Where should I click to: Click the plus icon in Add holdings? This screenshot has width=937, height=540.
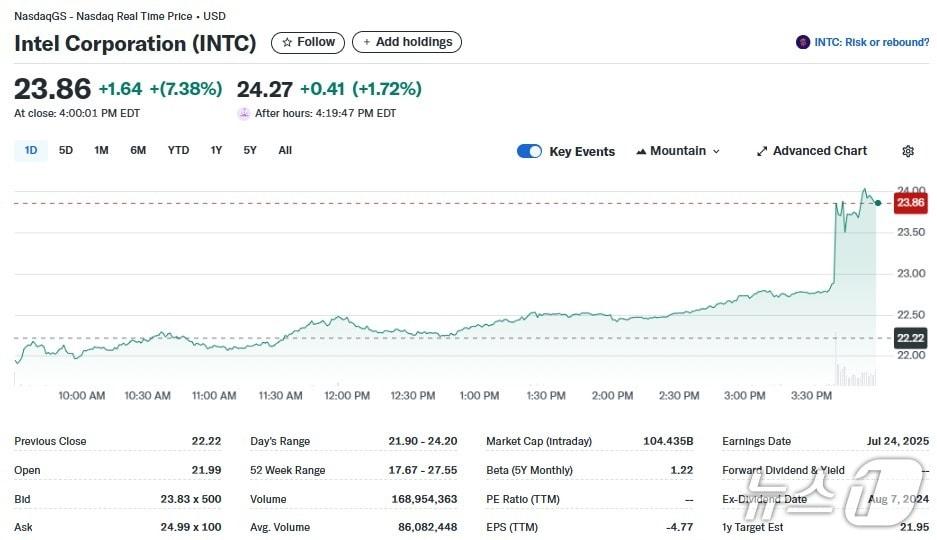tap(366, 42)
